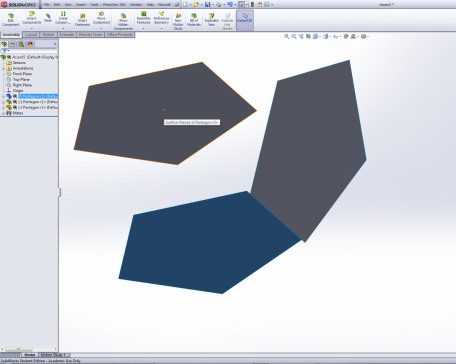Click Insert Components in the toolbar
This screenshot has width=456, height=364.
click(32, 18)
